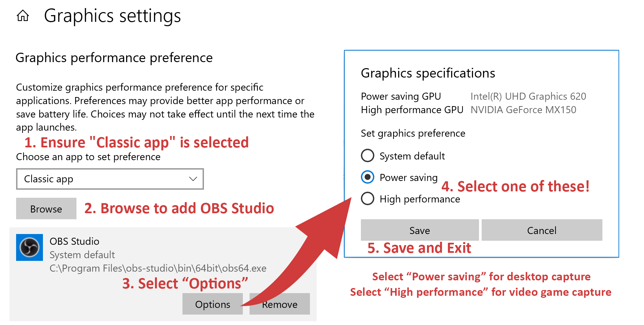Click the OBS Studio application icon
This screenshot has width=644, height=325.
pyautogui.click(x=30, y=247)
